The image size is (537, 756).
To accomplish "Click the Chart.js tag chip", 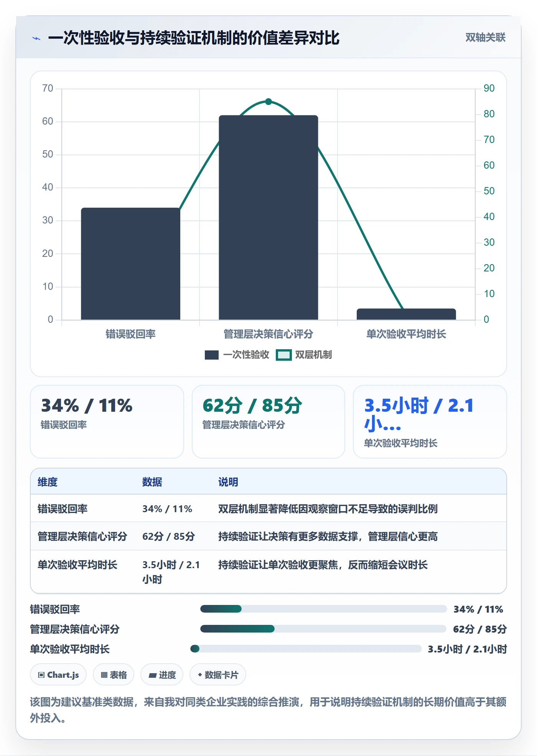I will (58, 675).
